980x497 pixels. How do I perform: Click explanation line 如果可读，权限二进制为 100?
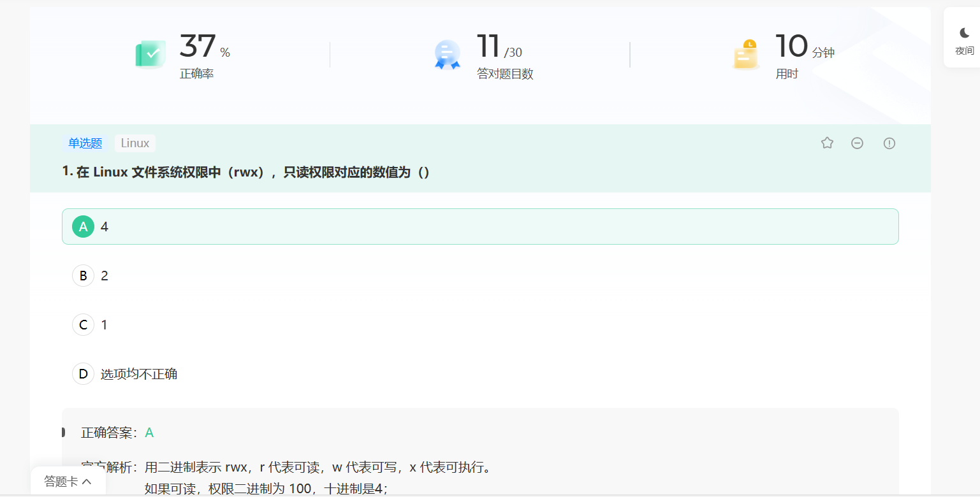tap(267, 489)
